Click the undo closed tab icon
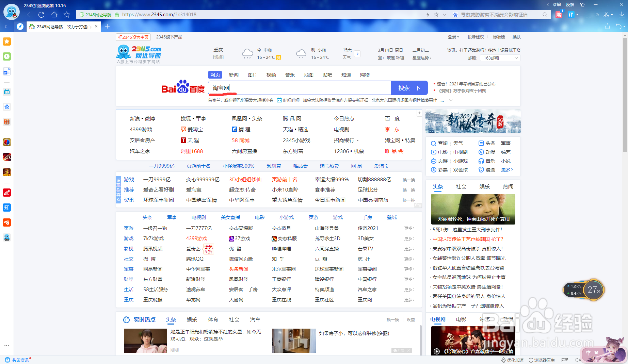 point(618,27)
